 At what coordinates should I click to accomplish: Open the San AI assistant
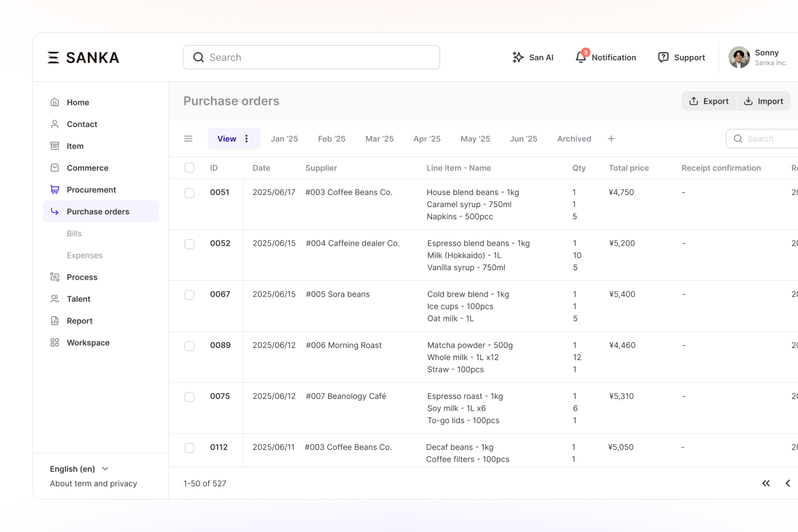[x=533, y=57]
